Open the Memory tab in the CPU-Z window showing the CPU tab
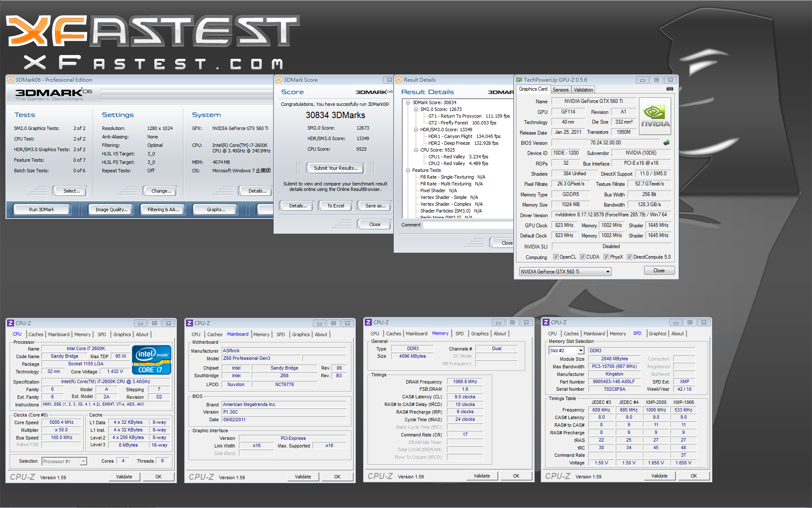The height and width of the screenshot is (508, 812). [x=82, y=334]
